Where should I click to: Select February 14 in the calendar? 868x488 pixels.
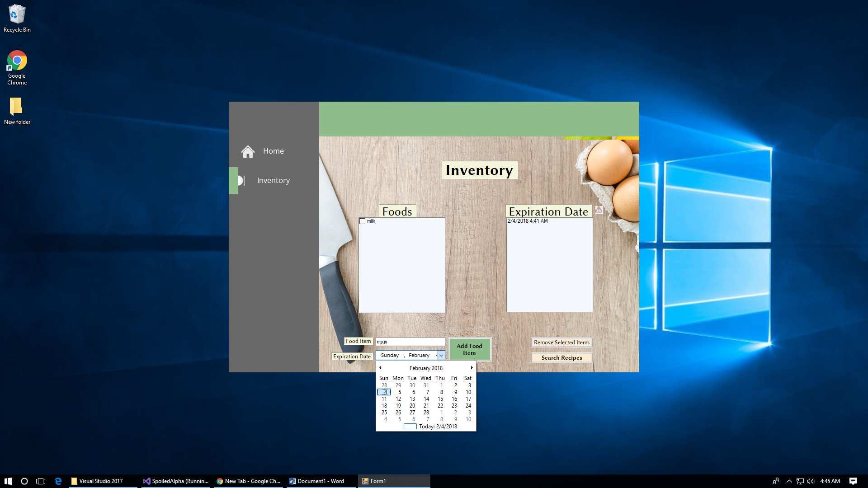tap(426, 399)
